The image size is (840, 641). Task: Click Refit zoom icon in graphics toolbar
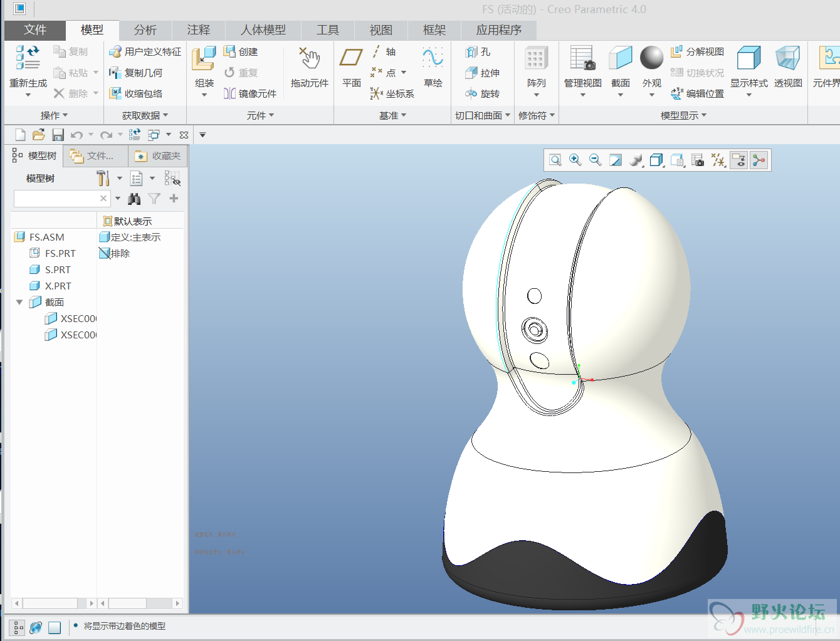pos(555,160)
